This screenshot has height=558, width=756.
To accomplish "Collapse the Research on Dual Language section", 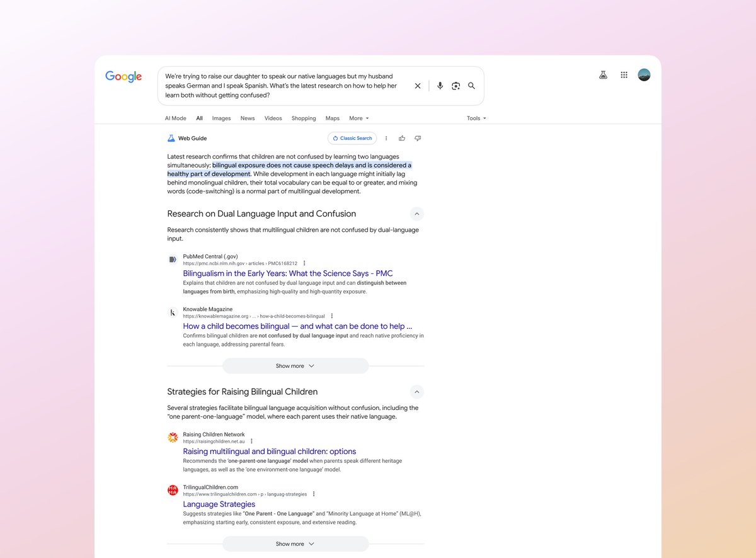I will click(x=416, y=214).
